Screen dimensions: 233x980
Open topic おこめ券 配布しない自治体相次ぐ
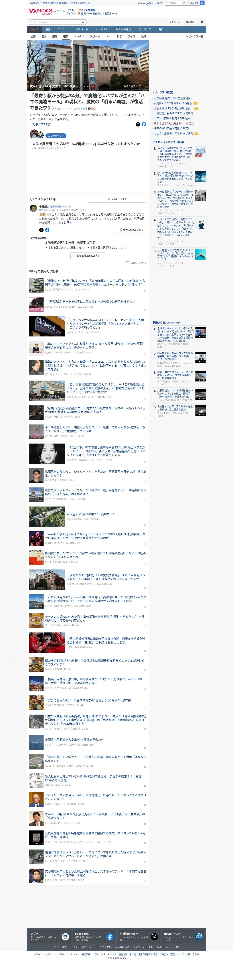point(173,98)
